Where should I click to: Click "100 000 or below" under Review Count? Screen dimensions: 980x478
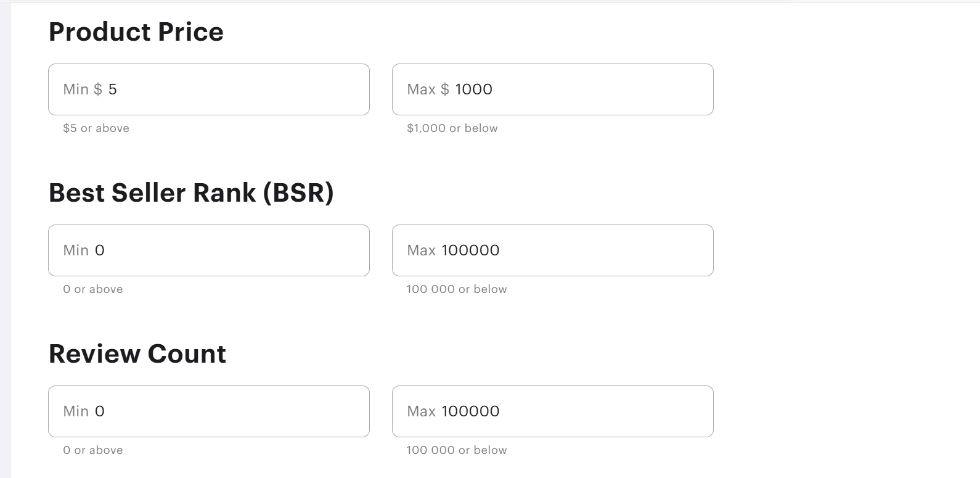tap(457, 450)
